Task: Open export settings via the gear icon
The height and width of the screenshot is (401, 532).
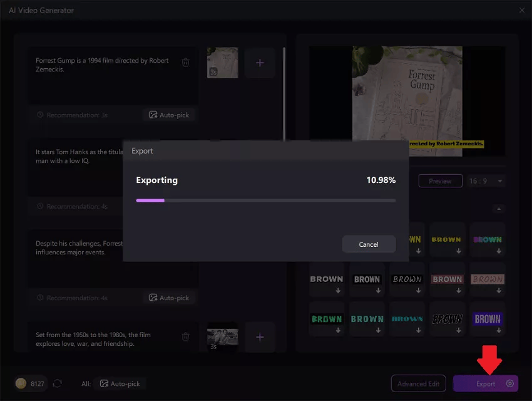Action: 510,383
